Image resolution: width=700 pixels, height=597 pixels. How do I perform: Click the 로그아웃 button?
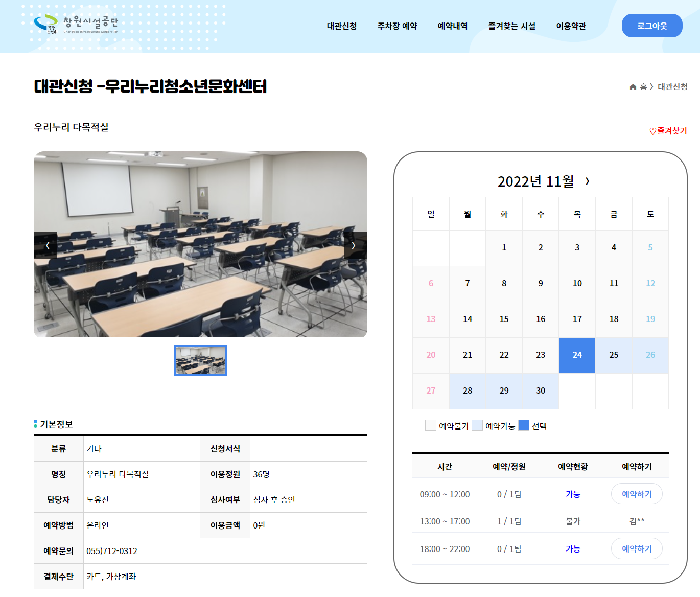[x=652, y=26]
